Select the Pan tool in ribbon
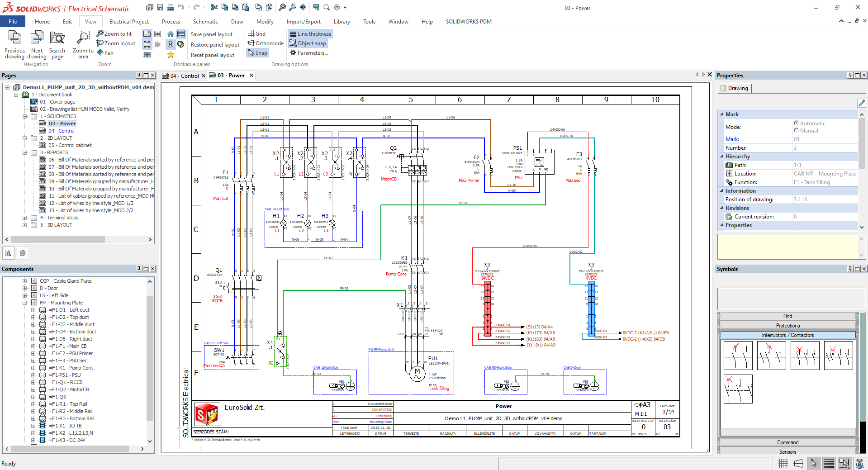The image size is (868, 470). [105, 53]
